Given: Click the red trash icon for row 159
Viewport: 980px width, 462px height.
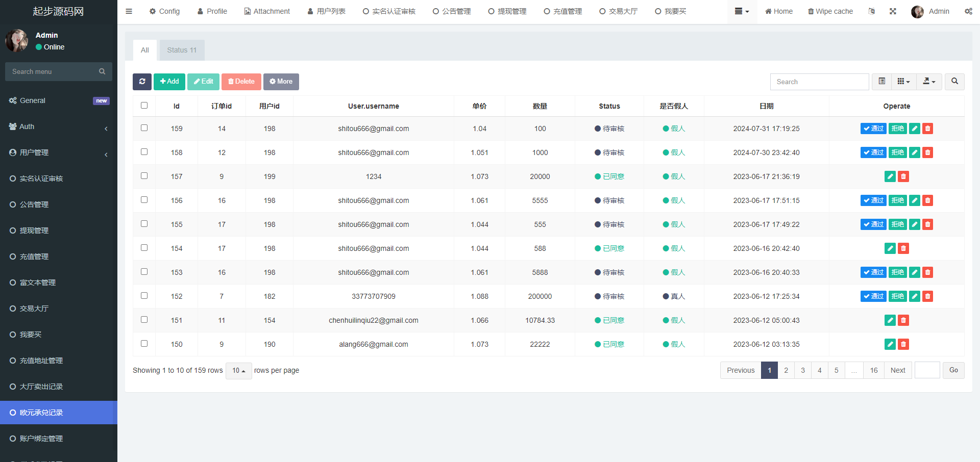Looking at the screenshot, I should click(927, 129).
